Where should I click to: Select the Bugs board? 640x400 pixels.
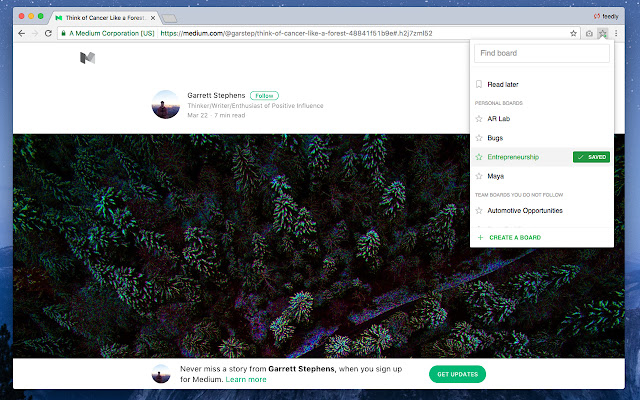[x=495, y=138]
